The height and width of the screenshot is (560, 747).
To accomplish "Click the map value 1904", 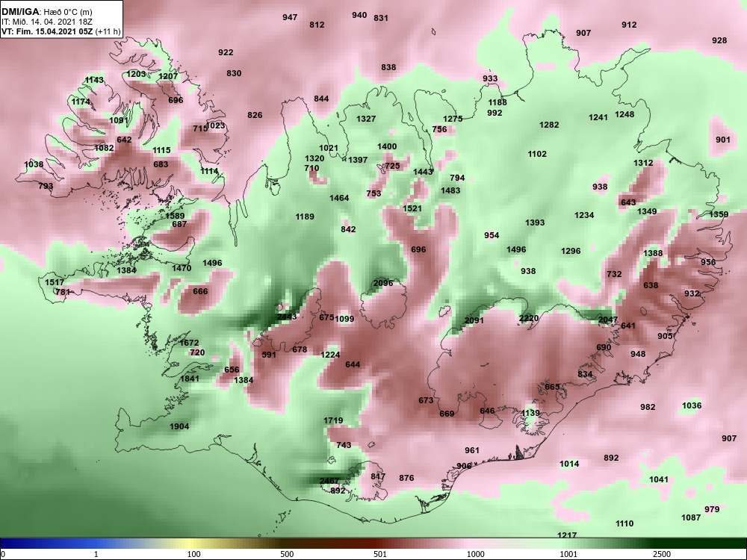I will point(179,426).
